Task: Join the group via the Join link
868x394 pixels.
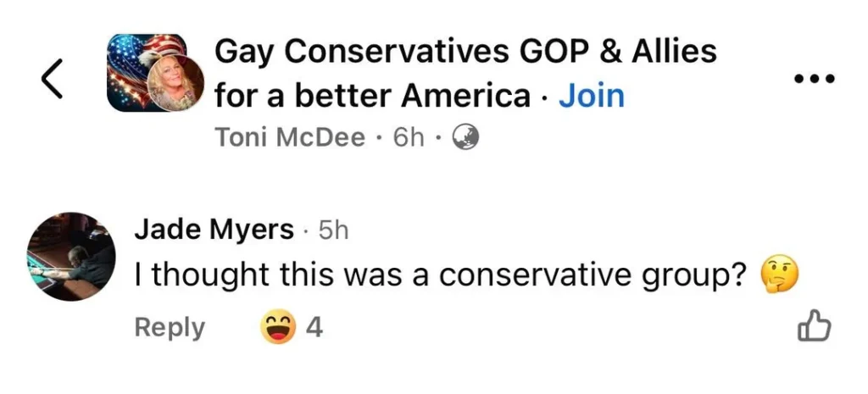Action: (592, 96)
